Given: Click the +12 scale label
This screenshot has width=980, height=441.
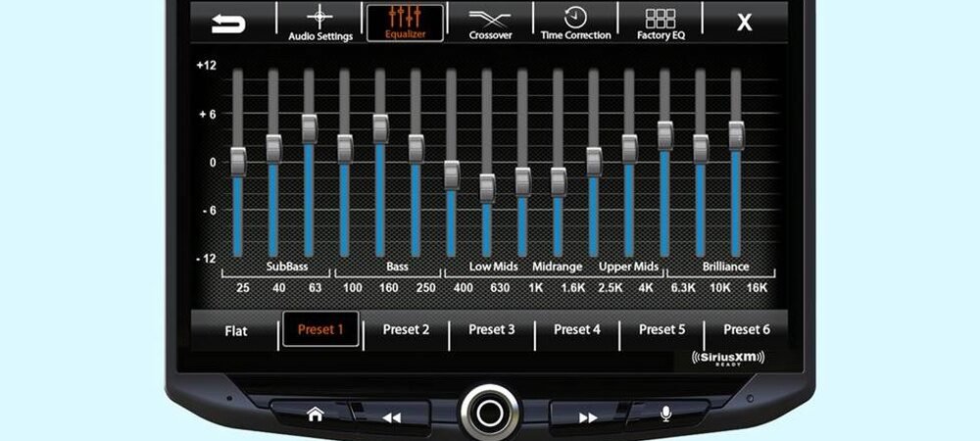Looking at the screenshot, I should tap(206, 66).
